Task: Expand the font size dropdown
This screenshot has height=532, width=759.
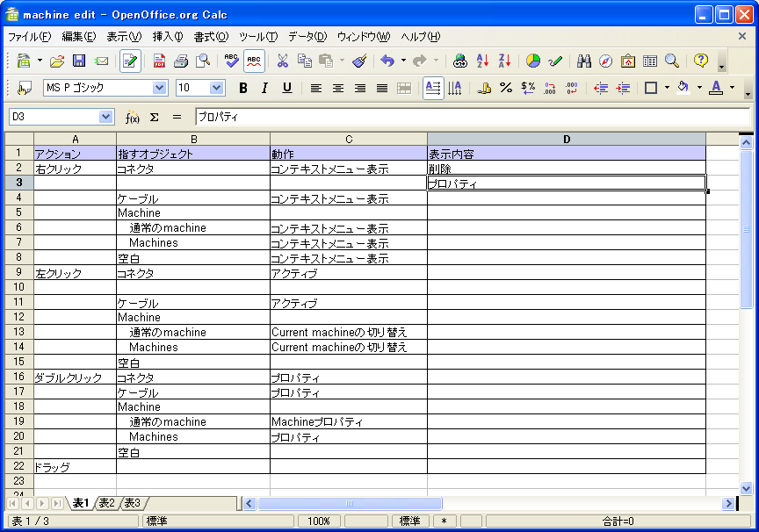Action: click(x=217, y=88)
